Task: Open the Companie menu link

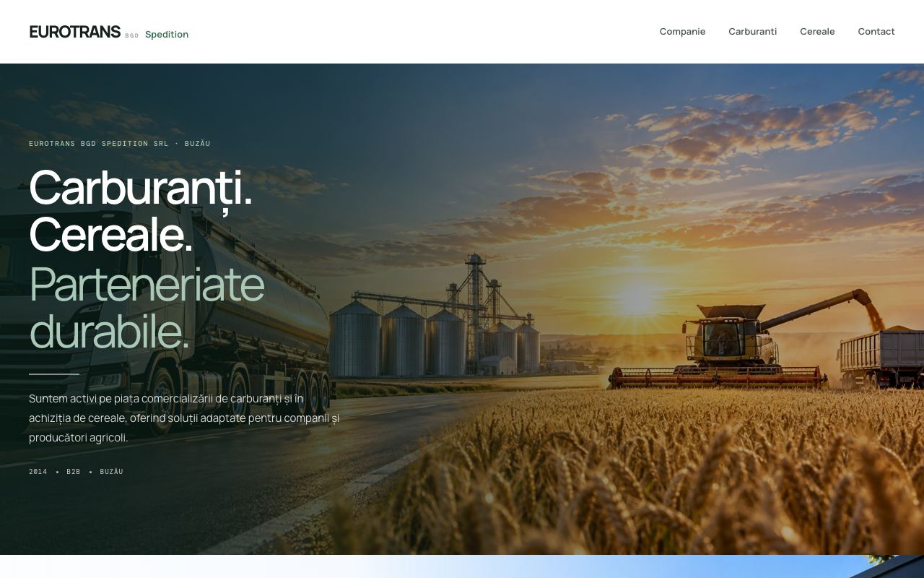Action: [x=682, y=32]
